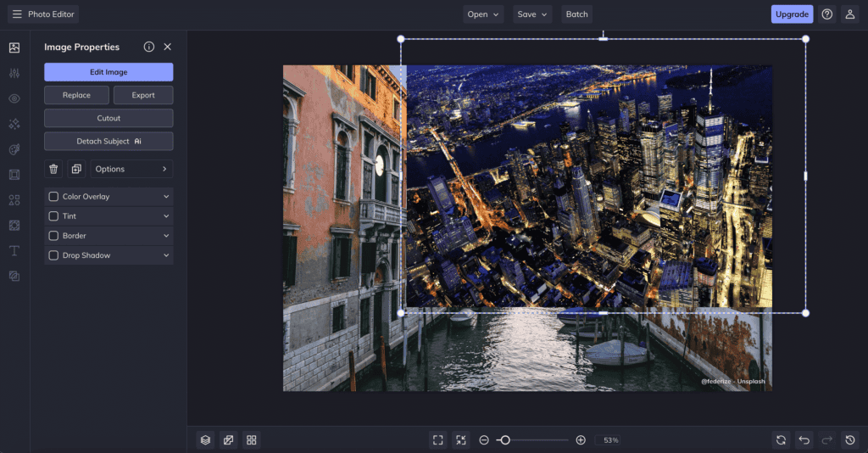Open the Layers panel
This screenshot has height=453, width=868.
205,440
